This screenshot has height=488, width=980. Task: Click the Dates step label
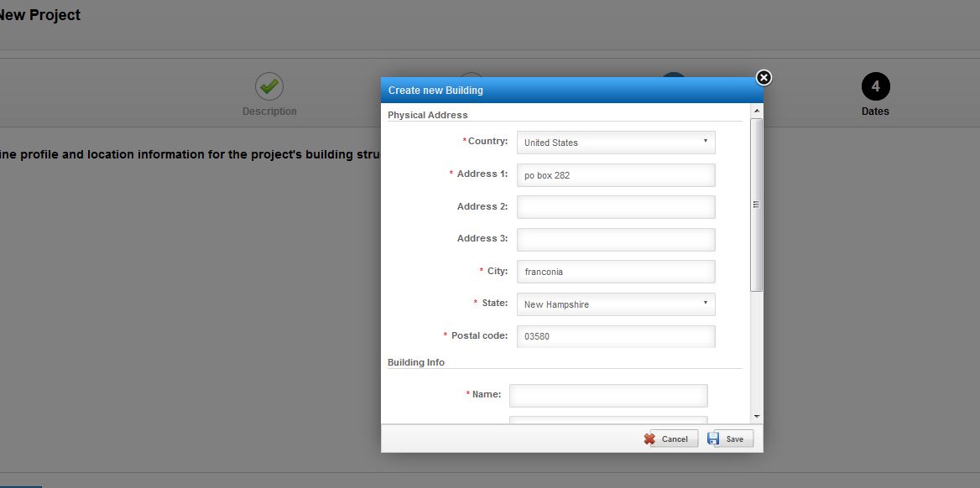875,112
